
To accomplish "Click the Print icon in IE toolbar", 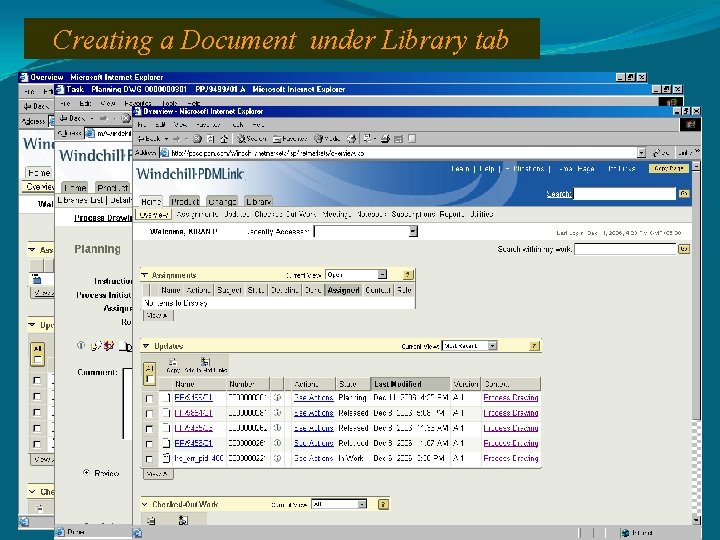I will click(385, 139).
